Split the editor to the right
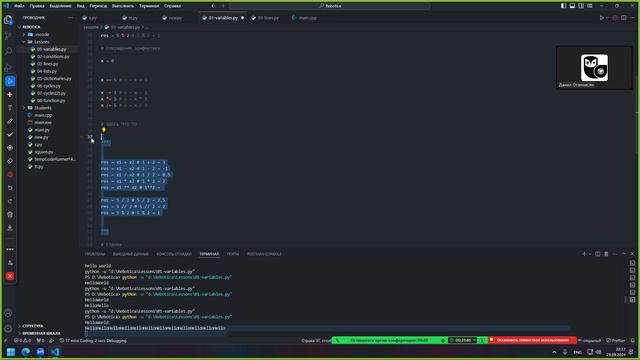Image resolution: width=640 pixels, height=360 pixels. pos(624,18)
